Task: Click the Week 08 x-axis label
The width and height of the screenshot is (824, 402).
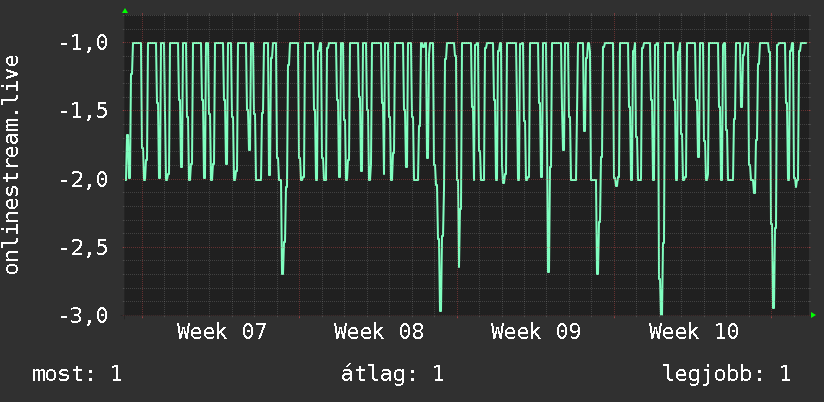Action: point(379,332)
